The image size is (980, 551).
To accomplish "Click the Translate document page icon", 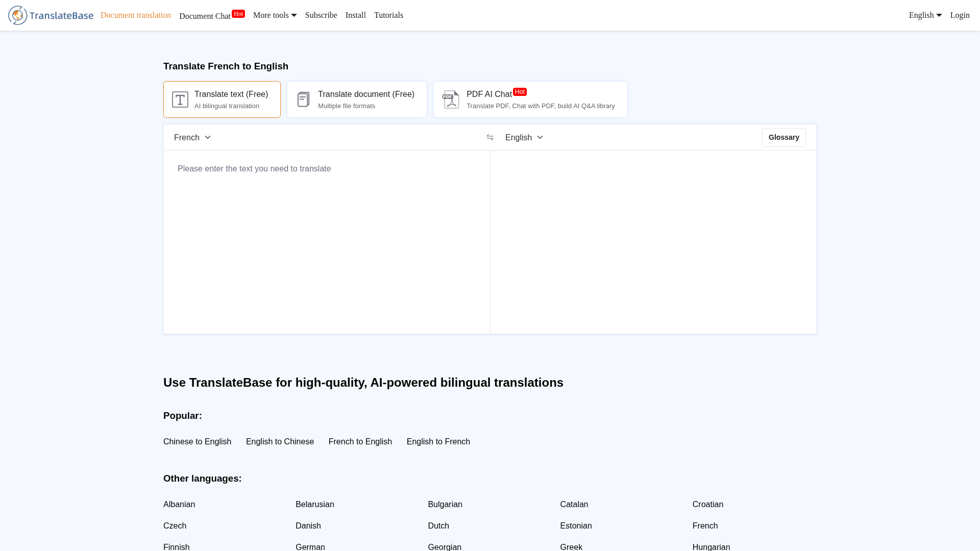I will pos(303,99).
